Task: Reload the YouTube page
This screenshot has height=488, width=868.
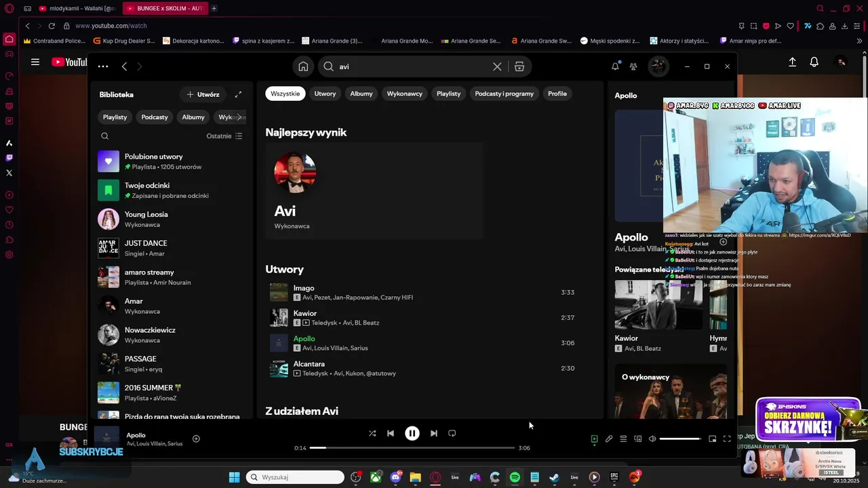Action: point(52,26)
